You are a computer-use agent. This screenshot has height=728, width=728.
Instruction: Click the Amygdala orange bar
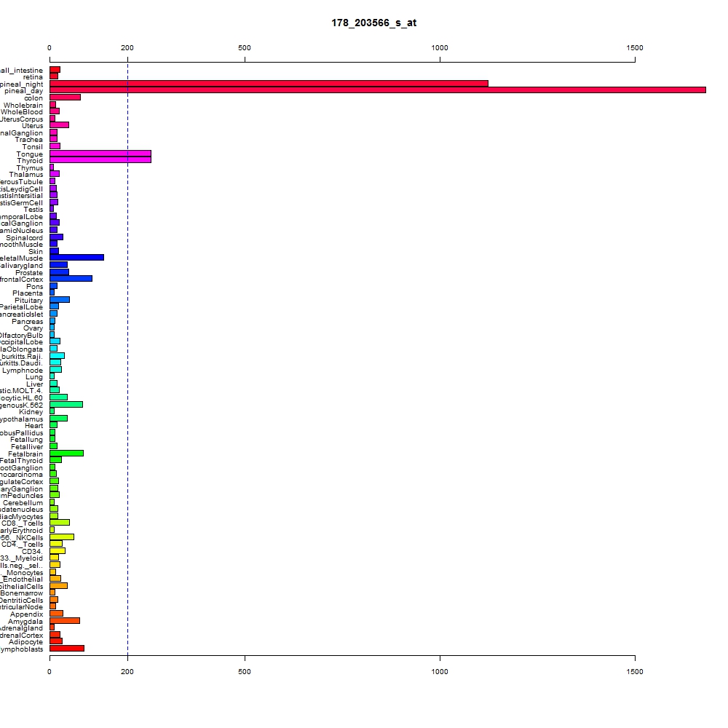[x=65, y=621]
